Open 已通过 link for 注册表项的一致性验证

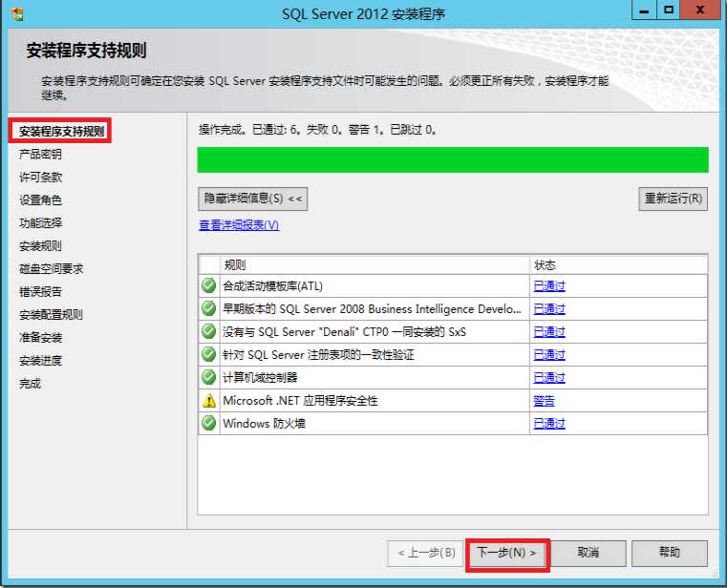pos(549,354)
